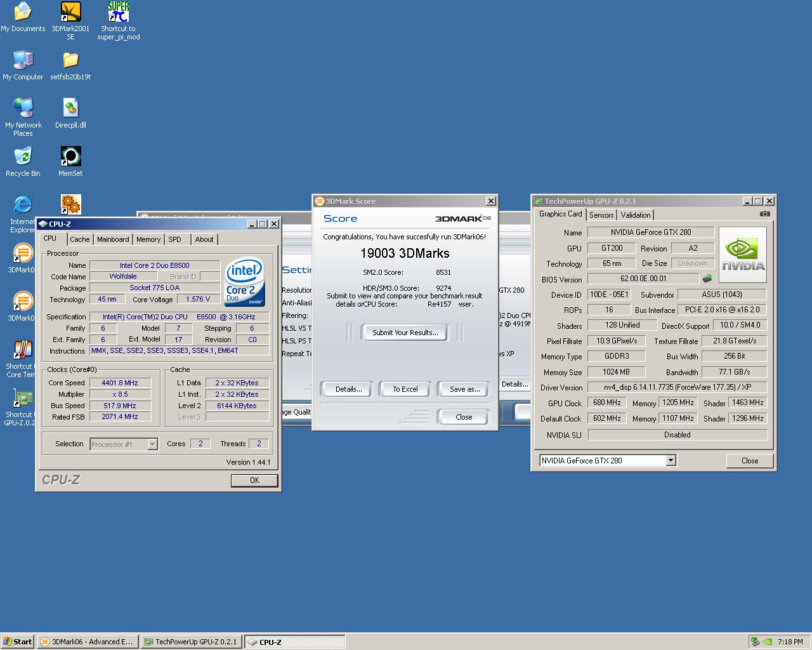Click the GPU-Z title bar icon
Image resolution: width=812 pixels, height=650 pixels.
(x=539, y=201)
